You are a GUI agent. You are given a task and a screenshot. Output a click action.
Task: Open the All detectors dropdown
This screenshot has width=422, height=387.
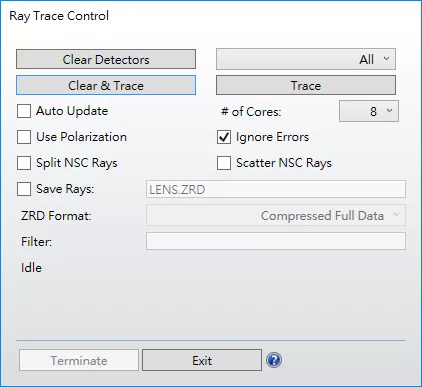pyautogui.click(x=306, y=59)
